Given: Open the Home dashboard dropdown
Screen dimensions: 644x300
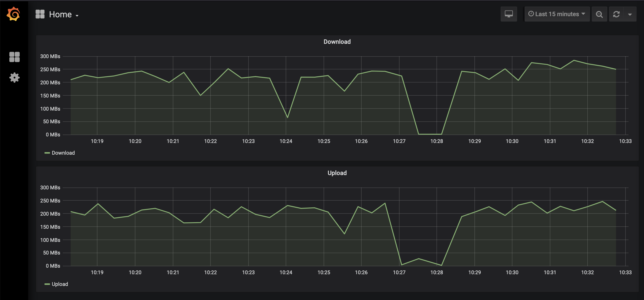Looking at the screenshot, I should click(x=77, y=15).
